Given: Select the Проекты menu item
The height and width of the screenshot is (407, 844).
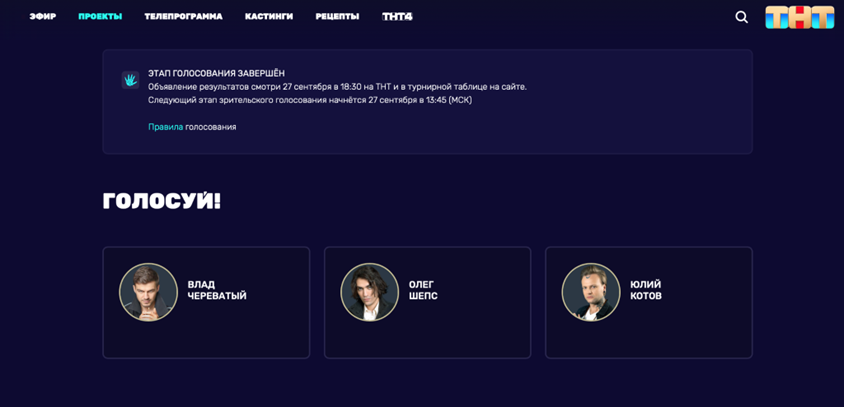Looking at the screenshot, I should coord(100,17).
